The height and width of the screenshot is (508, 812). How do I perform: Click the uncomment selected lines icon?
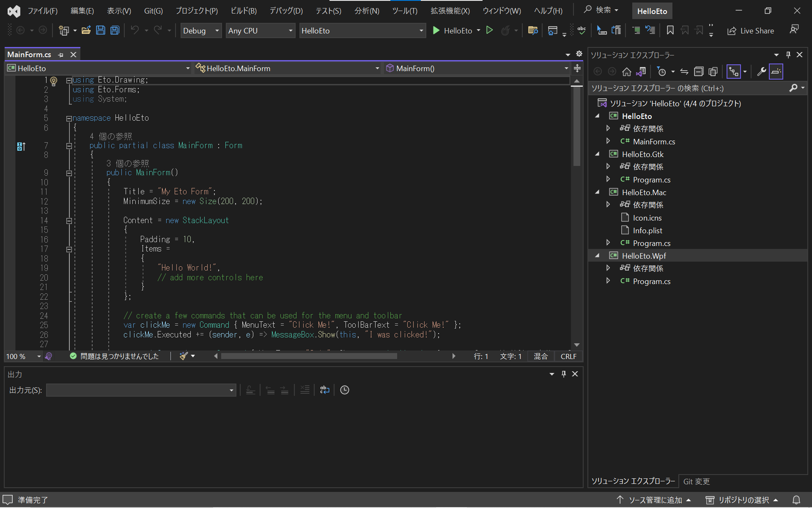click(650, 30)
